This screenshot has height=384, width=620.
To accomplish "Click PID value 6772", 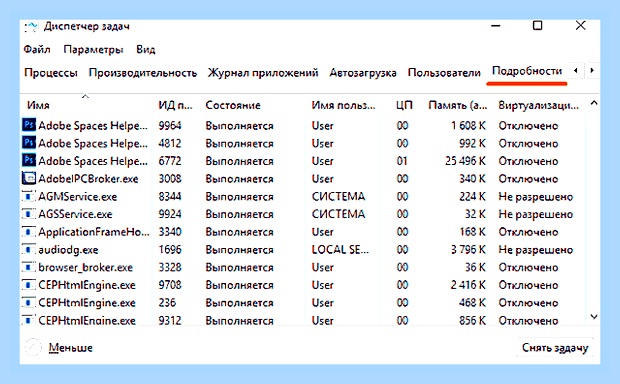I will click(x=170, y=161).
